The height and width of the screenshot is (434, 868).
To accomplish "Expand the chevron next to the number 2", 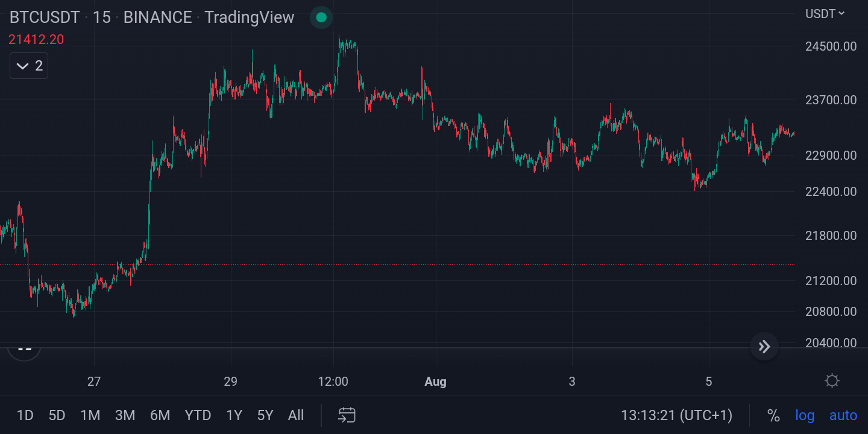I will click(22, 66).
